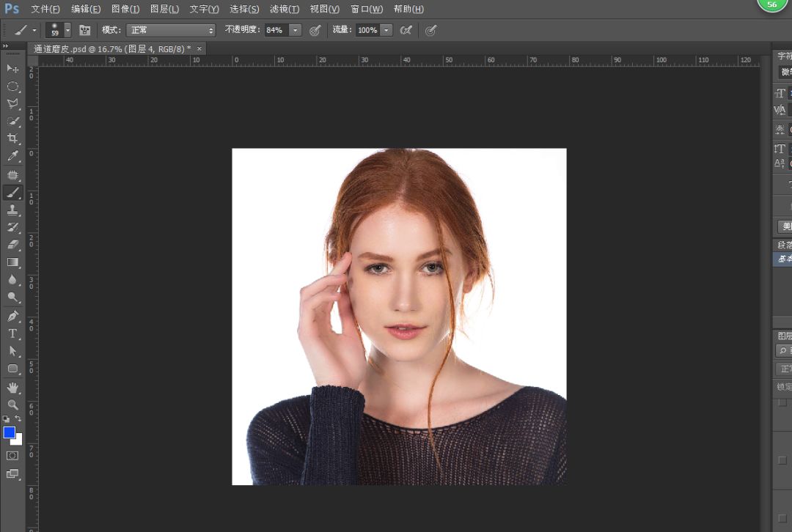Select the Gradient tool
Image resolution: width=792 pixels, height=532 pixels.
(12, 262)
